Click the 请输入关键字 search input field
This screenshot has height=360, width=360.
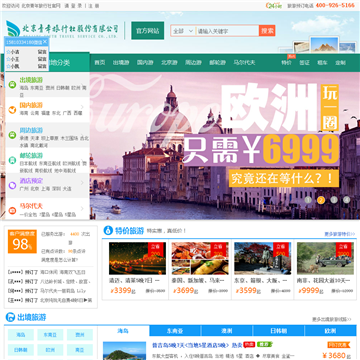tap(227, 31)
